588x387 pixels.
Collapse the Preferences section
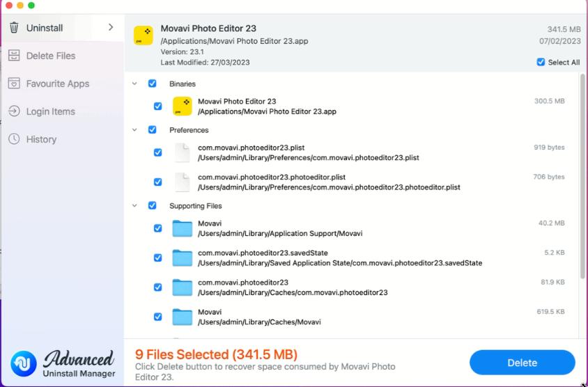coord(134,129)
